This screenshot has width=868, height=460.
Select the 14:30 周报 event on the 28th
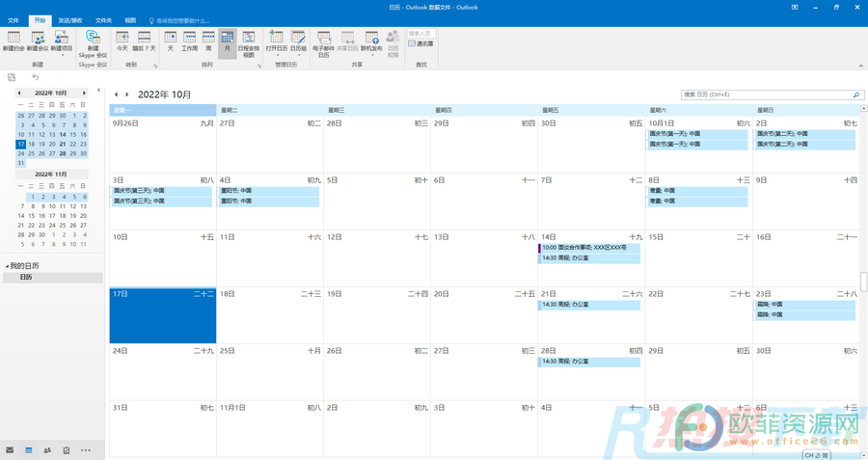589,362
